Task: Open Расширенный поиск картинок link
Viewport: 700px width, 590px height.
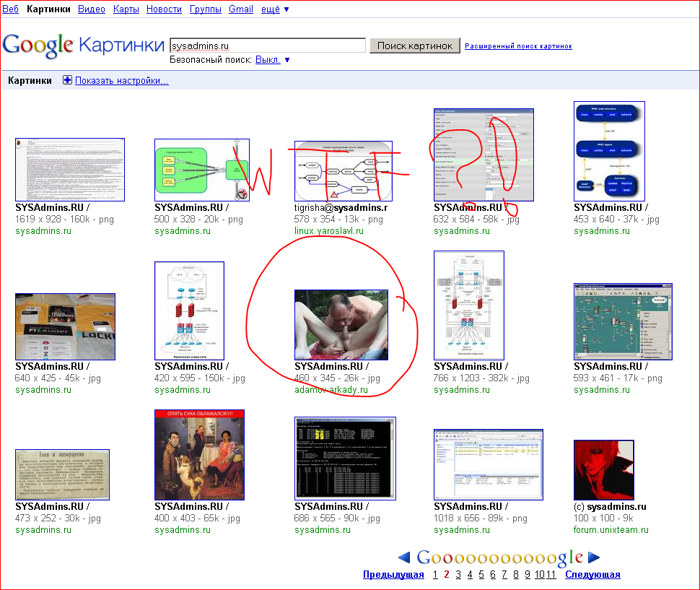Action: 518,46
